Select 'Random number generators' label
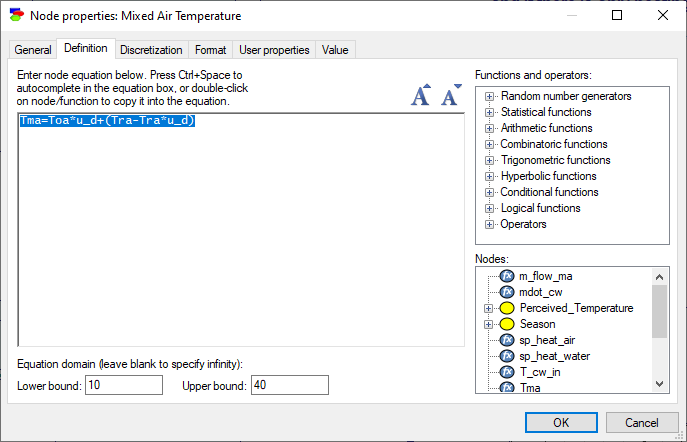The image size is (687, 442). (x=566, y=96)
